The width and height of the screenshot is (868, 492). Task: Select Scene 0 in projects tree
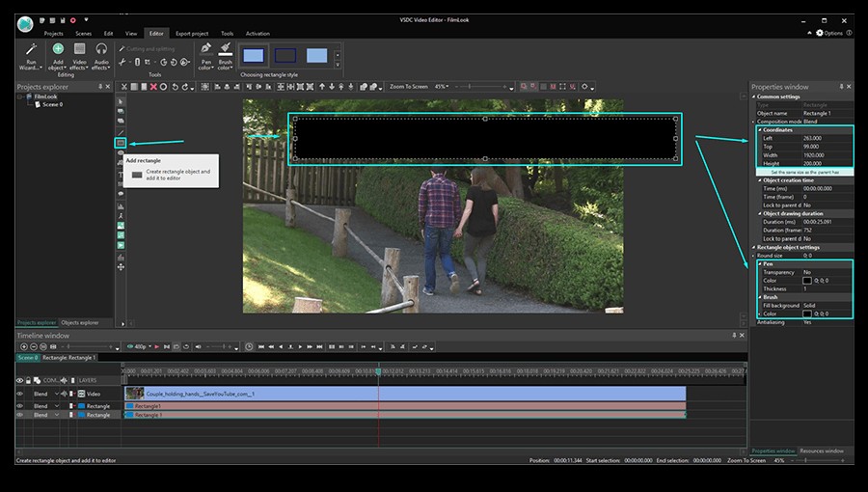[53, 104]
